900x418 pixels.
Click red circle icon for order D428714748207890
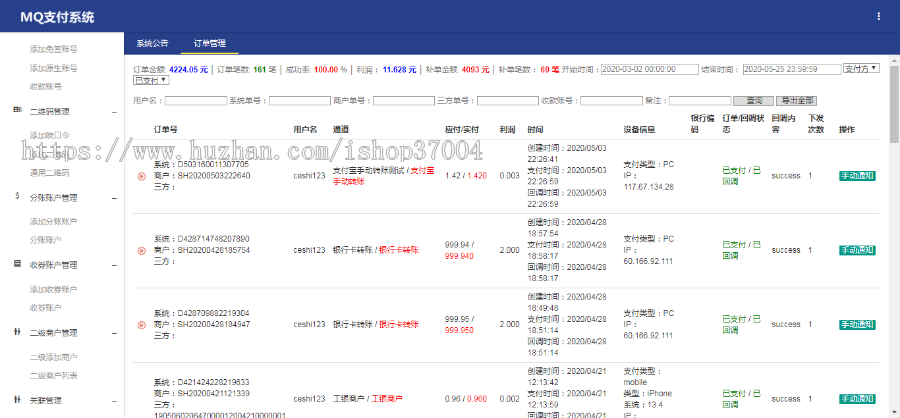pos(142,250)
